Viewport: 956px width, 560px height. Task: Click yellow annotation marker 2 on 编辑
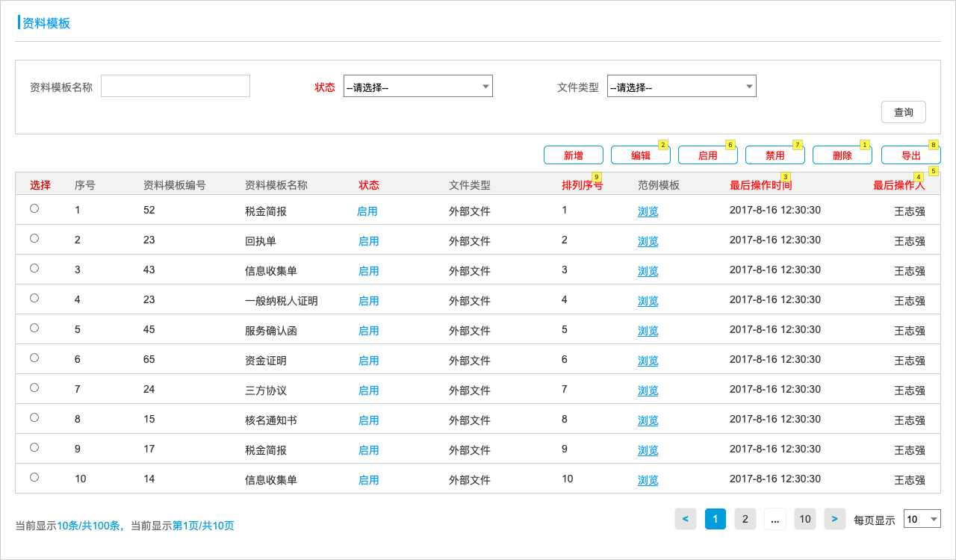(662, 145)
